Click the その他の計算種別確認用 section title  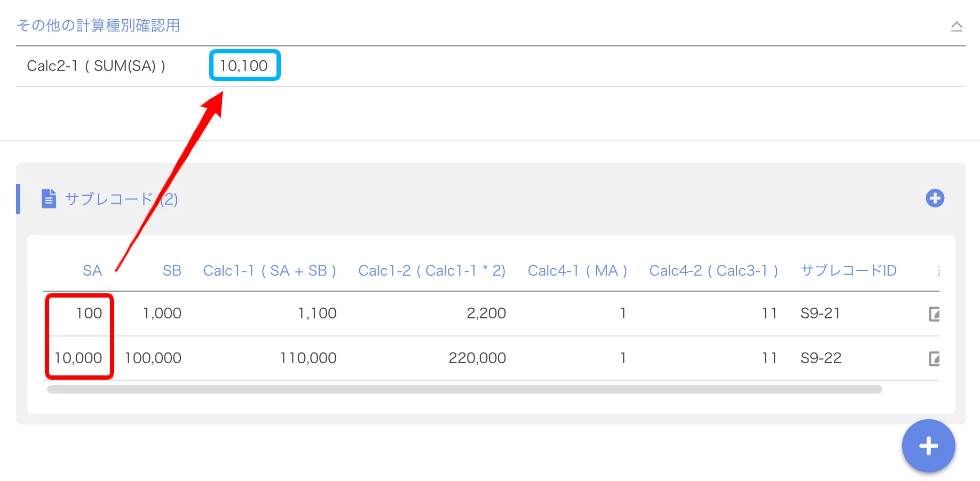[98, 26]
